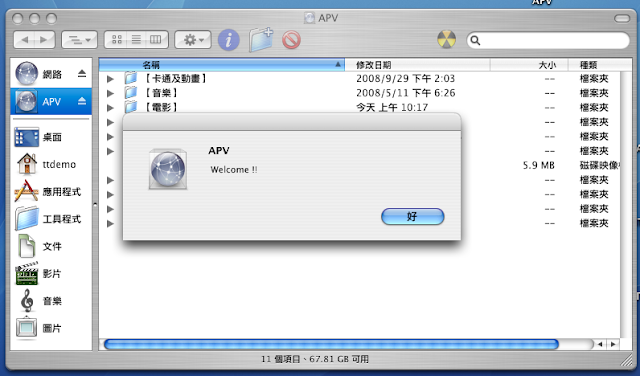Select 網路 in the sidebar

(x=51, y=74)
